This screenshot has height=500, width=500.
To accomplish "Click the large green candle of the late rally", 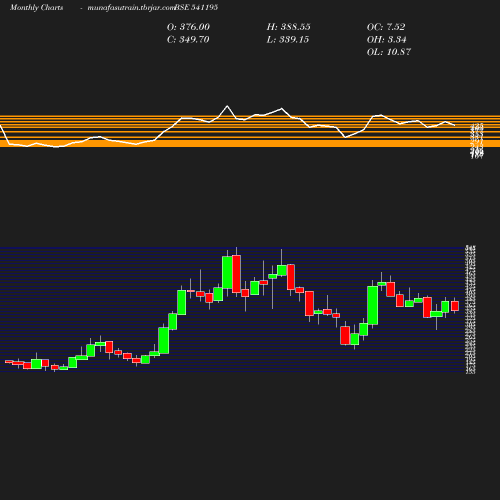I will 373,305.
